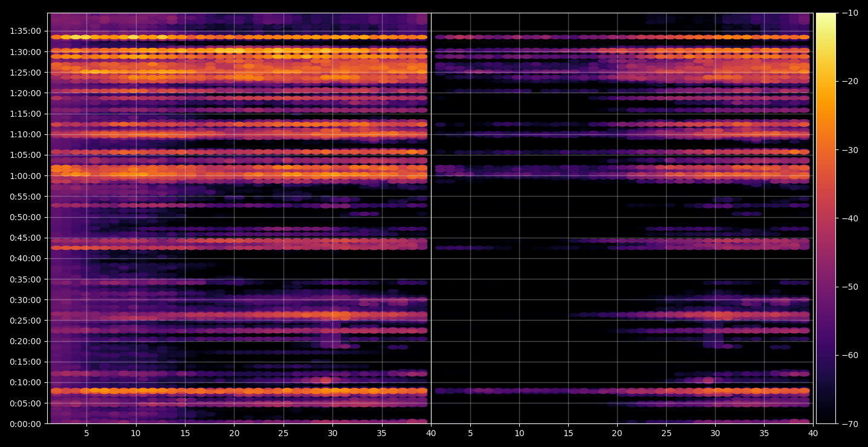Select x-axis label 25 of the left heatmap
The height and width of the screenshot is (447, 868).
(x=283, y=433)
